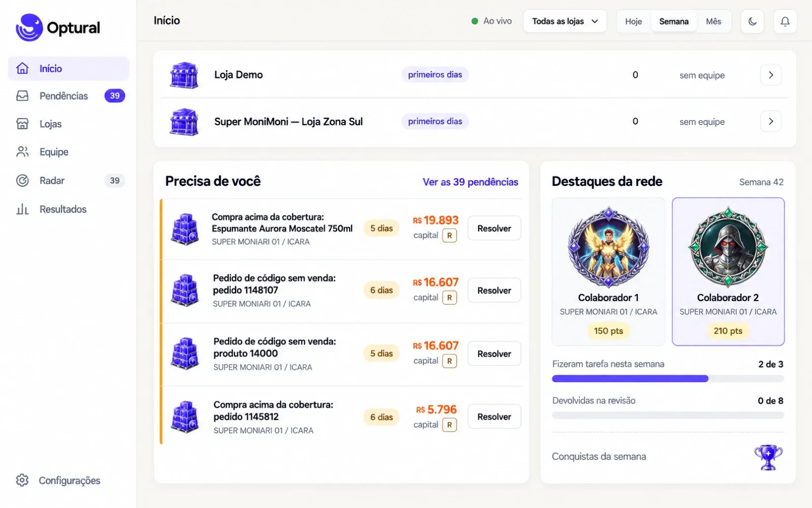Viewport: 812px width, 508px height.
Task: Click box icon for pedido 1145812 item
Action: [x=185, y=417]
